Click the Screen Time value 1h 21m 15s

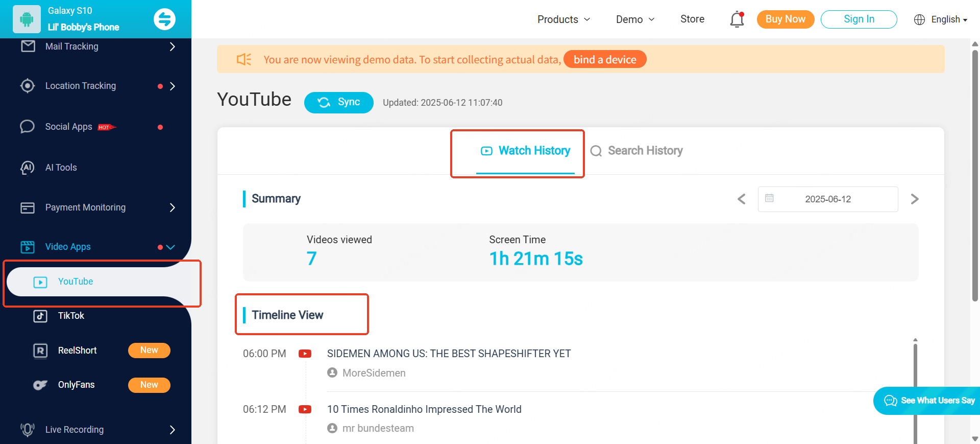(x=536, y=259)
